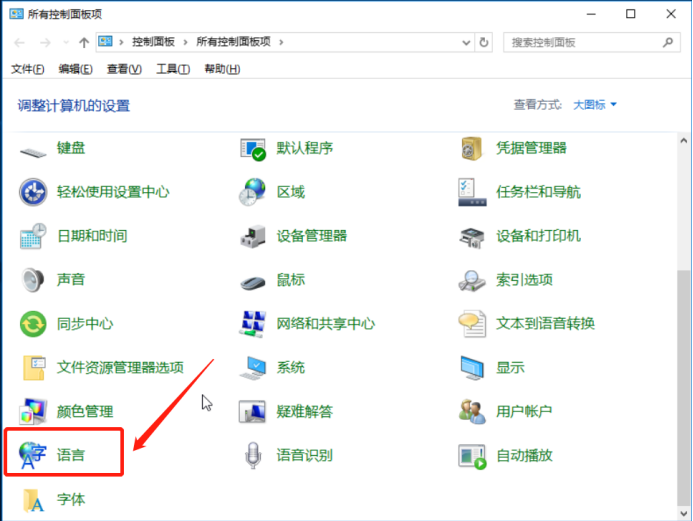693x521 pixels.
Task: Click the Control Panel icon in title bar
Action: coord(16,14)
